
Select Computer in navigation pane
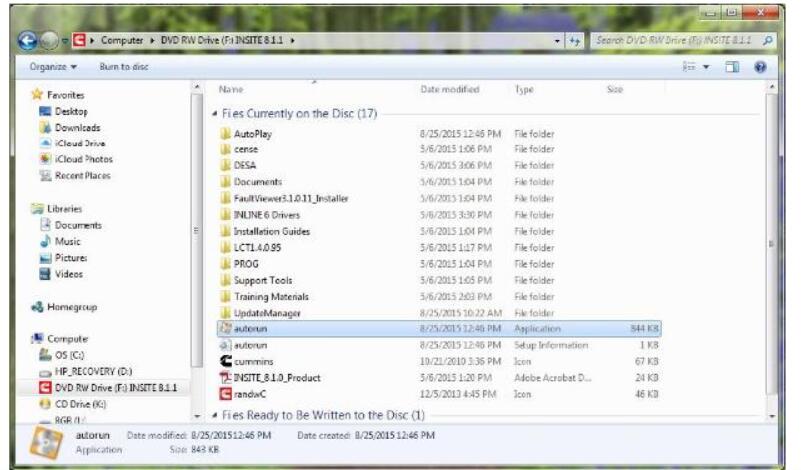67,339
